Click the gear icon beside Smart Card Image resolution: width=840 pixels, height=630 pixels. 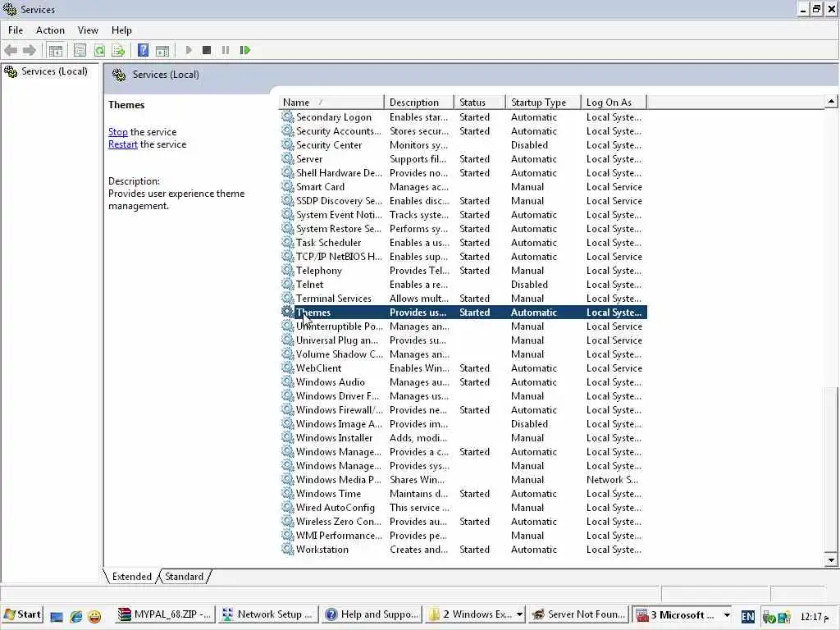[x=288, y=187]
